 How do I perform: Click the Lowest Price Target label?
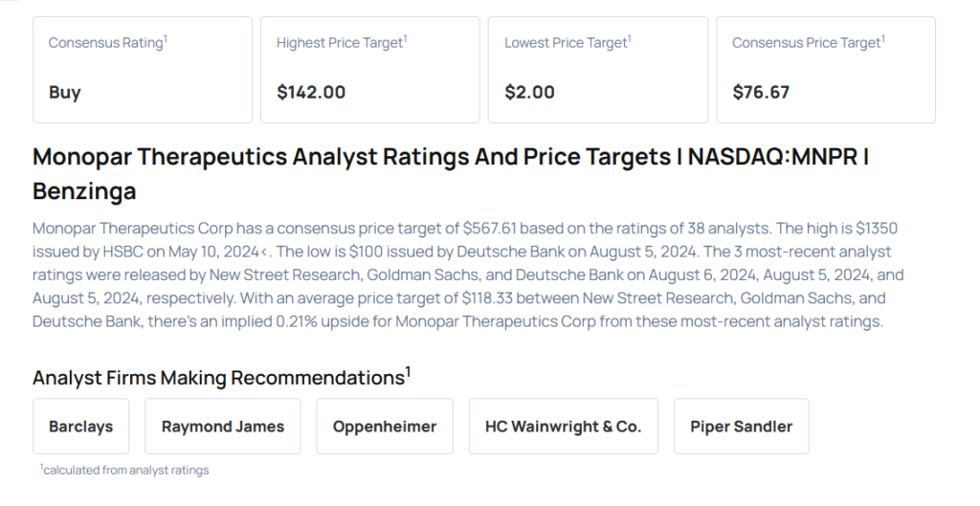pos(565,43)
